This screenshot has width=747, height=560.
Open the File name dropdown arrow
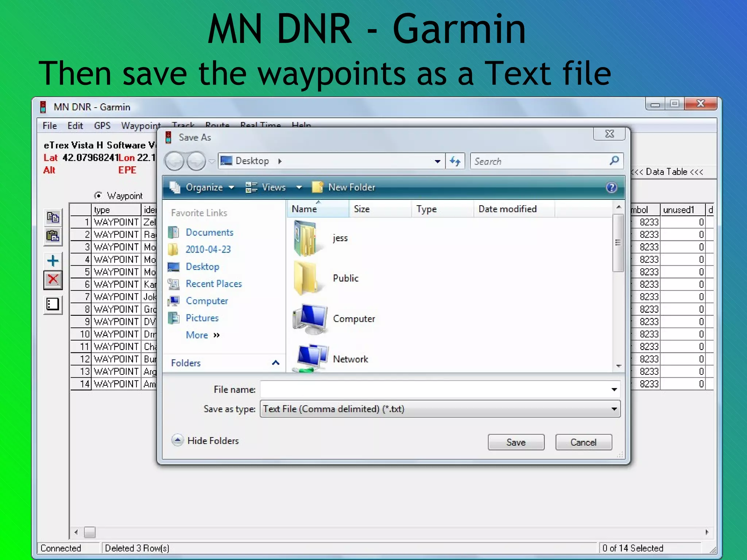(614, 389)
